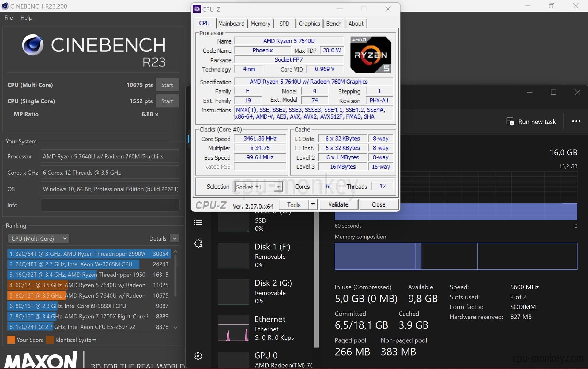Start the CPU Single Core benchmark

(167, 101)
